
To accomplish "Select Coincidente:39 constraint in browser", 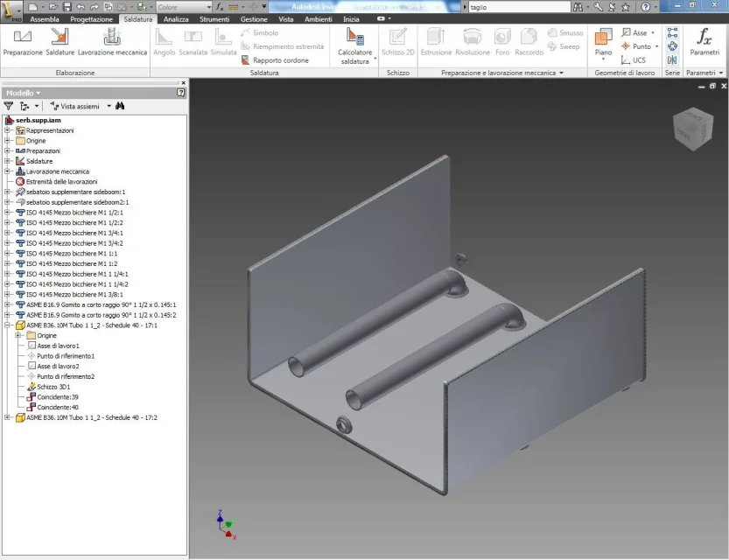I will (x=58, y=397).
